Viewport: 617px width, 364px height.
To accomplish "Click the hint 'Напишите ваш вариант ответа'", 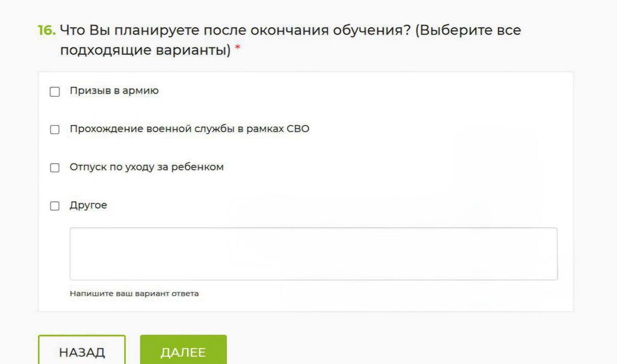I will coord(134,293).
